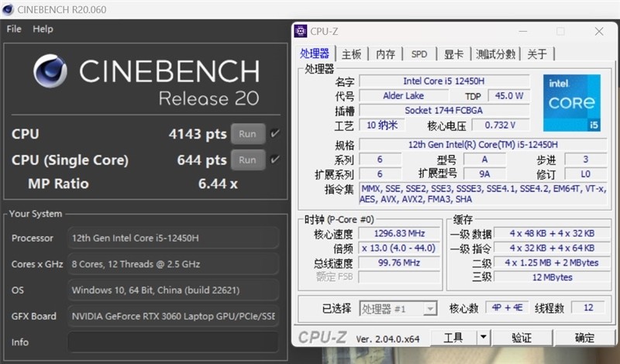Click the CPU-Z title bar app icon
The width and height of the screenshot is (620, 364).
301,31
